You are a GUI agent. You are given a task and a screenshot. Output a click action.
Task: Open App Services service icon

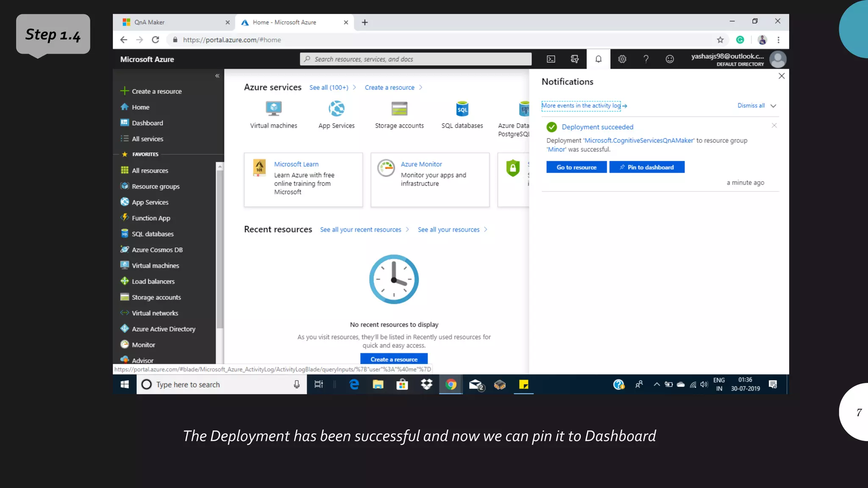[x=337, y=109]
